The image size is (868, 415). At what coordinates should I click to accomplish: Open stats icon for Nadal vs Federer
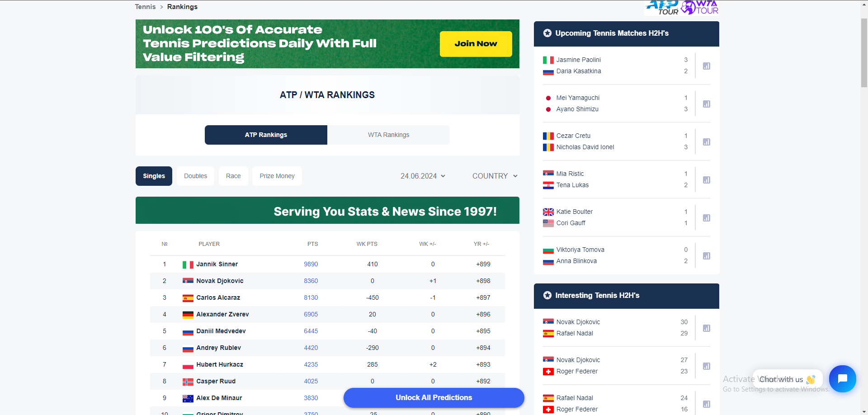point(707,404)
